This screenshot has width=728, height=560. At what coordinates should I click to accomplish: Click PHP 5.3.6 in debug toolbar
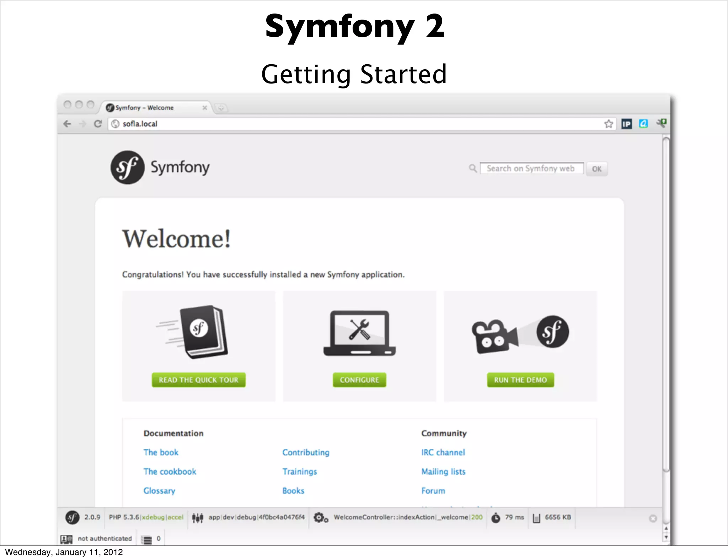(124, 517)
